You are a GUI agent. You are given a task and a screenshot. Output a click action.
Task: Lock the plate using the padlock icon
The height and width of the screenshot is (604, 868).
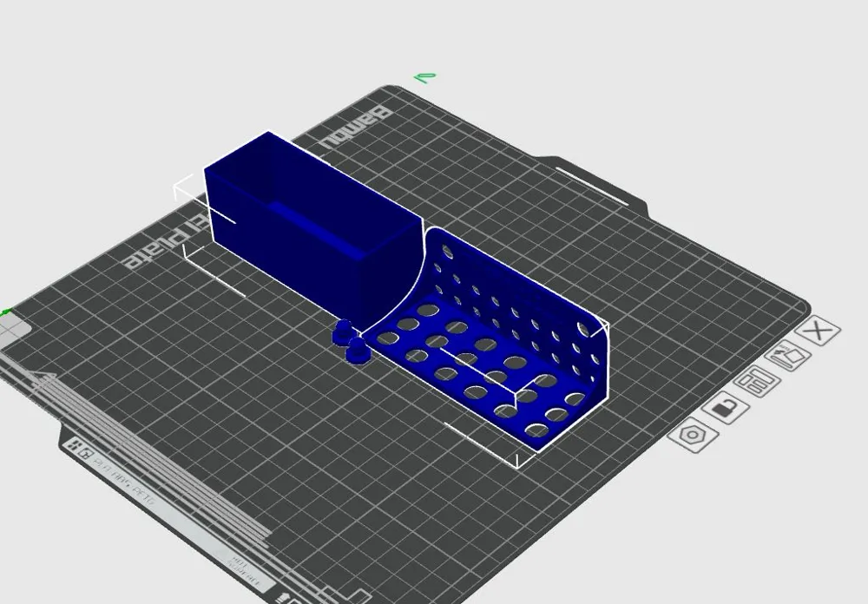coord(726,409)
